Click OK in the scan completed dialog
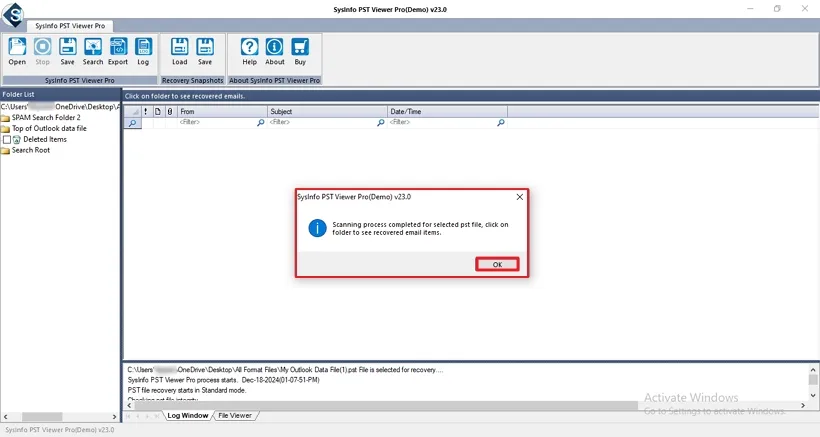This screenshot has width=820, height=437. pos(497,264)
